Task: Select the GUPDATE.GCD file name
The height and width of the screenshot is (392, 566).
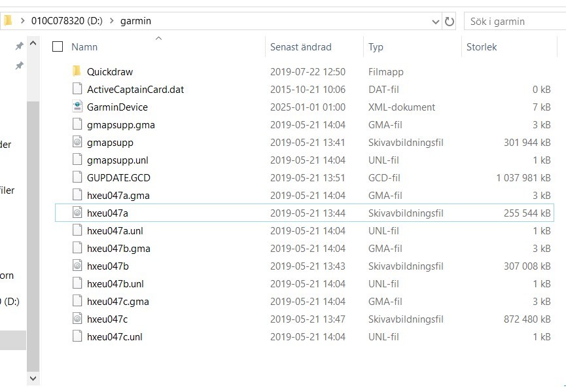Action: point(118,178)
